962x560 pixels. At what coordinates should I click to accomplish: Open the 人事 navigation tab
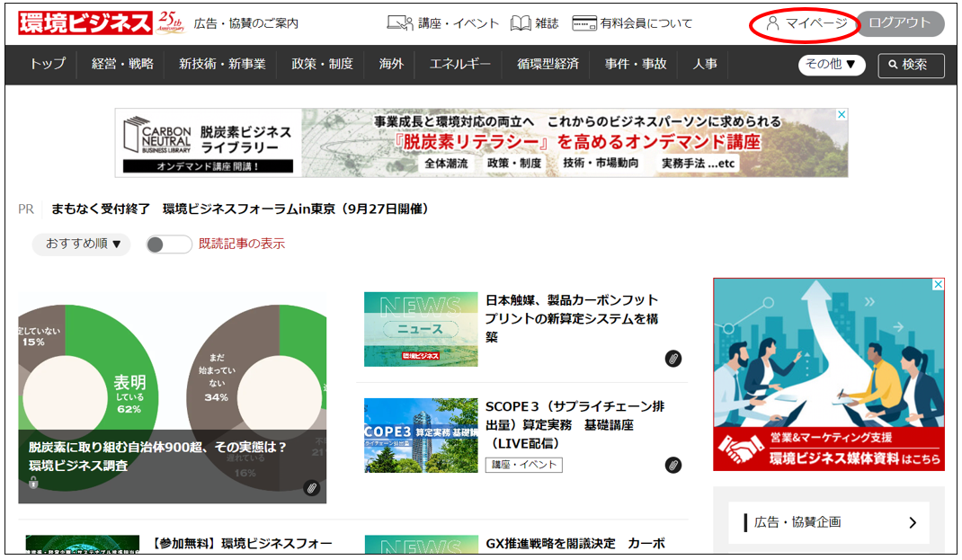pyautogui.click(x=704, y=64)
